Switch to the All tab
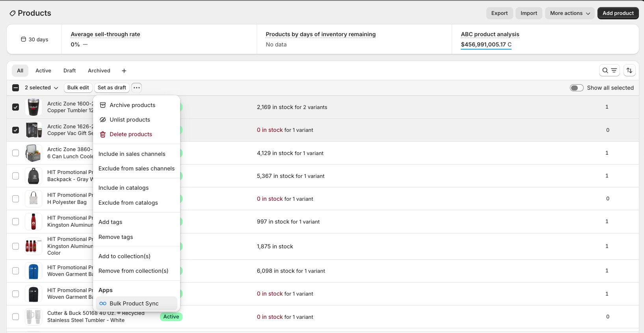644x333 pixels. pyautogui.click(x=20, y=71)
